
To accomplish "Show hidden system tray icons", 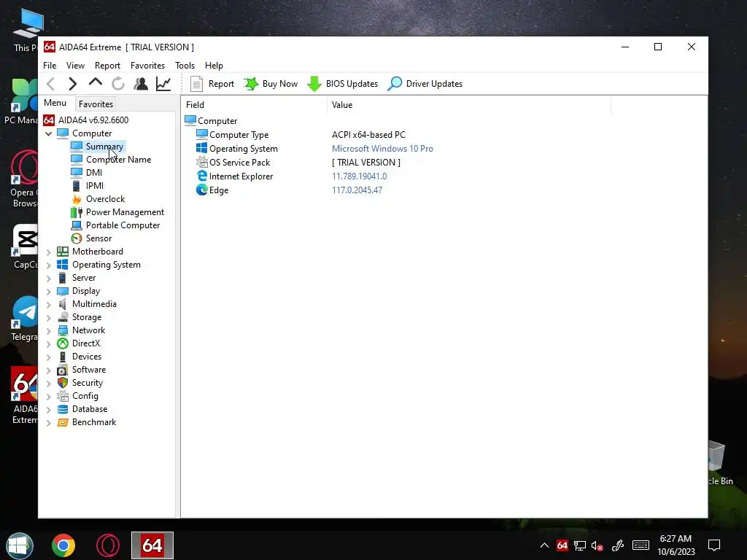I will pos(544,545).
